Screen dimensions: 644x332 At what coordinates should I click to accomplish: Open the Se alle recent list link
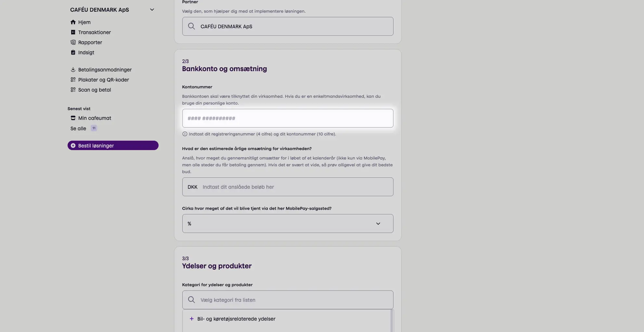(x=78, y=128)
